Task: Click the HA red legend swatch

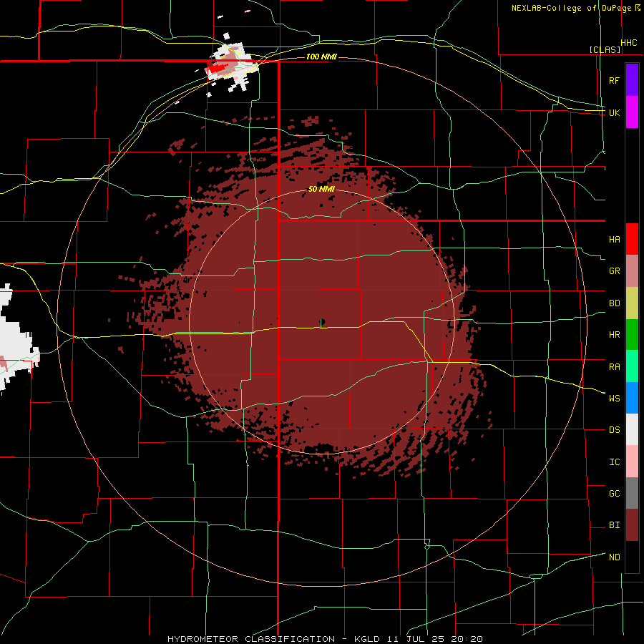Action: tap(632, 239)
